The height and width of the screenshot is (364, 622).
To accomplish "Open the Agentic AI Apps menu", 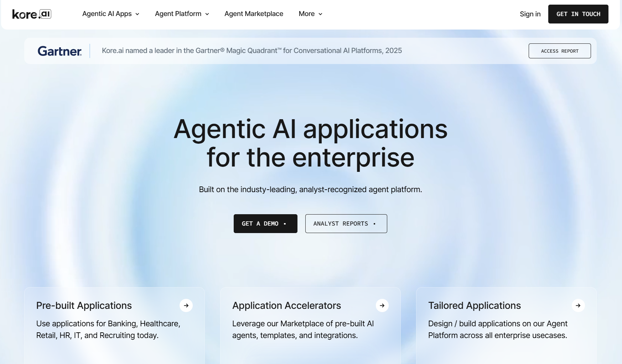I will (x=107, y=14).
